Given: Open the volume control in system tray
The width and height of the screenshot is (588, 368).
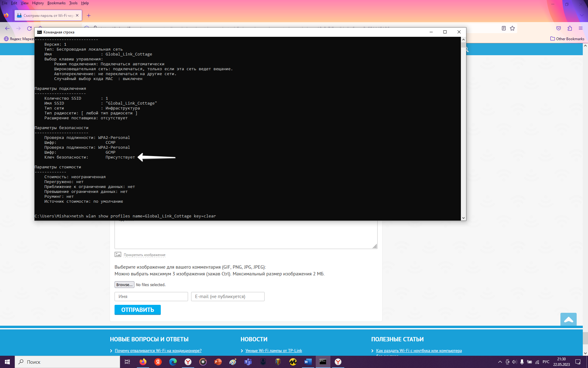Looking at the screenshot, I should 514,362.
